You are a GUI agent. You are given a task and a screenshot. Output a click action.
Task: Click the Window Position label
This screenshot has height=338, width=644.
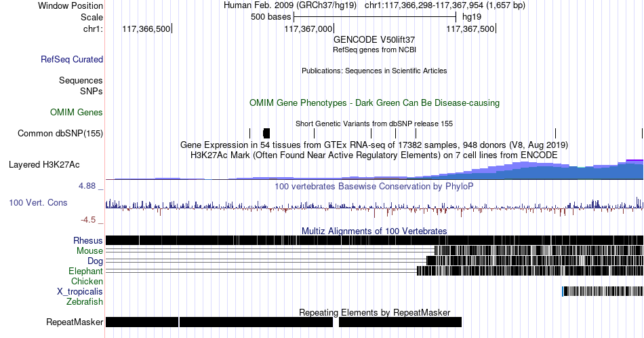click(x=71, y=5)
